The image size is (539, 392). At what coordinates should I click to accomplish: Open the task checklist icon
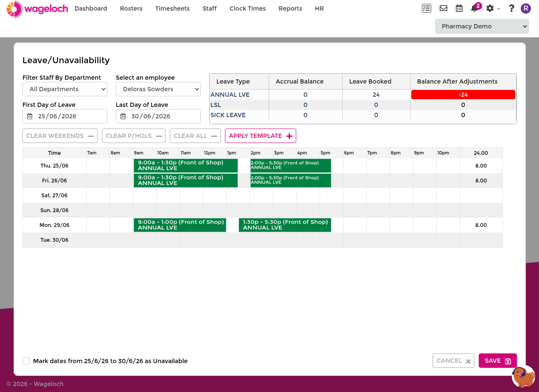[427, 8]
